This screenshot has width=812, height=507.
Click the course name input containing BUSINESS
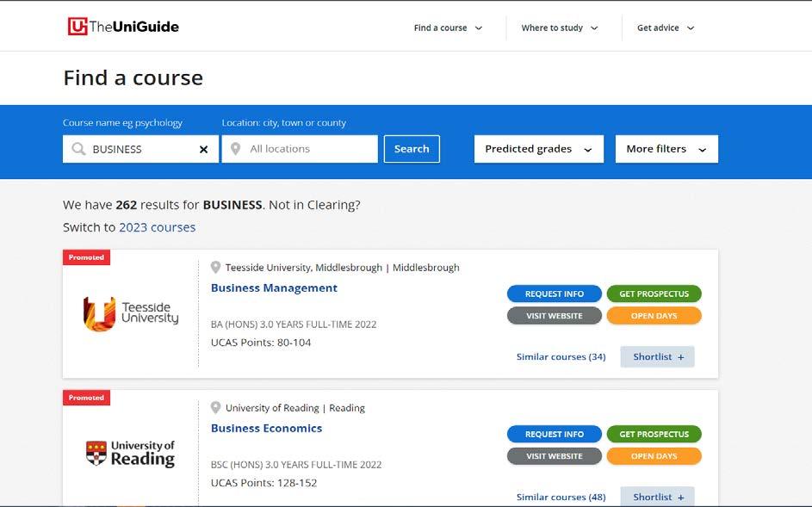tap(141, 149)
